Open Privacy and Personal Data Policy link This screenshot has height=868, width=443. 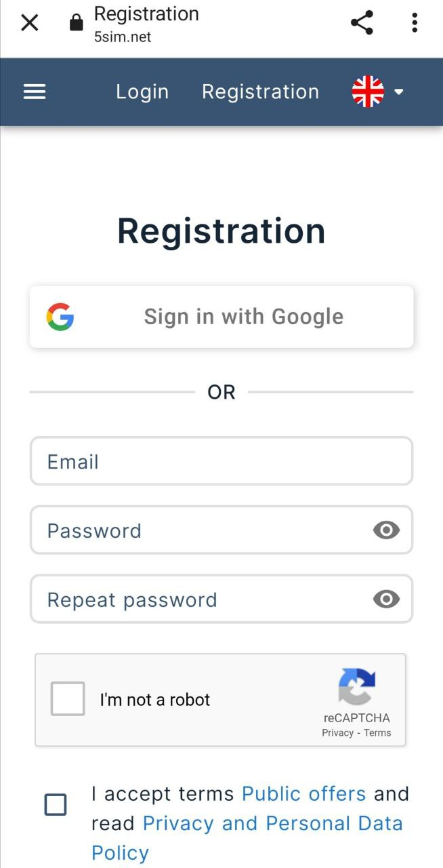(x=272, y=823)
